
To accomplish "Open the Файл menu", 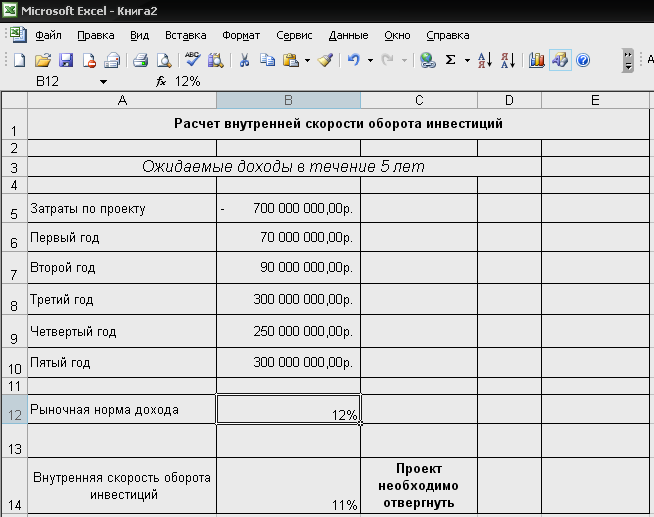I will [x=48, y=35].
